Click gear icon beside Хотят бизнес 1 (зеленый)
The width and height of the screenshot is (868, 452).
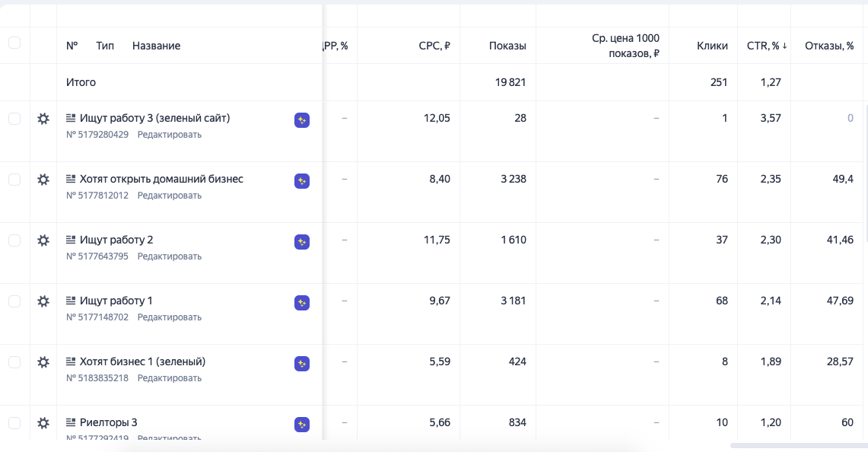click(43, 362)
